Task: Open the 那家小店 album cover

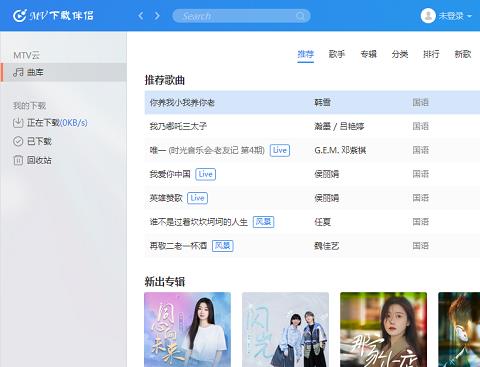Action: (383, 330)
